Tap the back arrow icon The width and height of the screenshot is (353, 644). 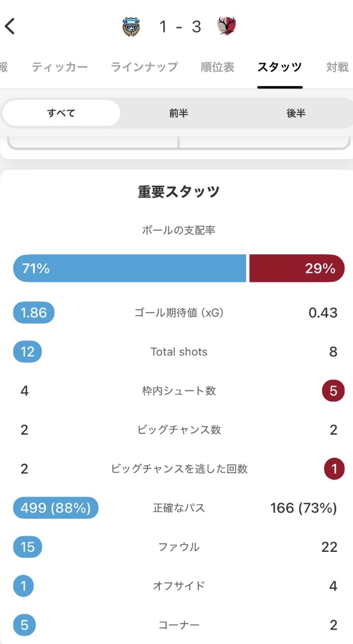pos(10,27)
